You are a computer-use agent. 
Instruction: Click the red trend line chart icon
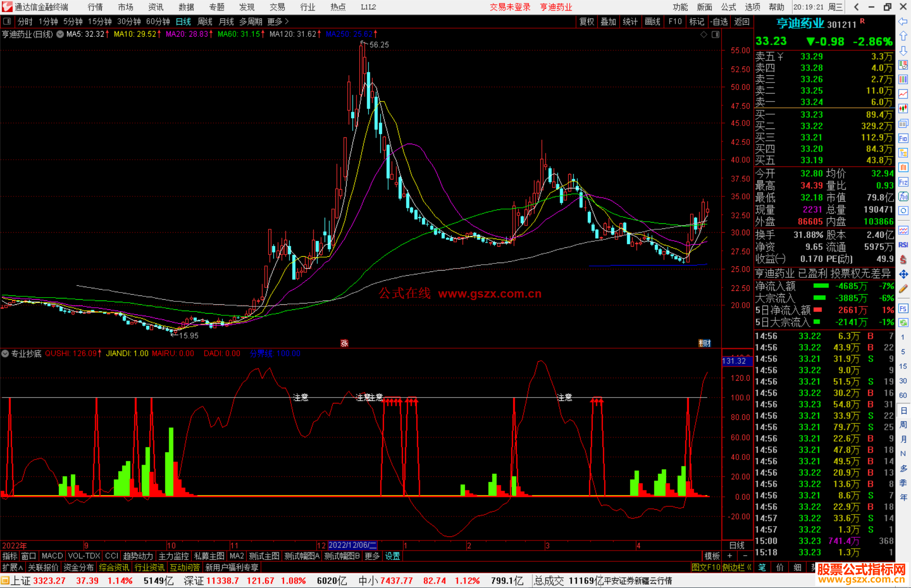click(903, 94)
